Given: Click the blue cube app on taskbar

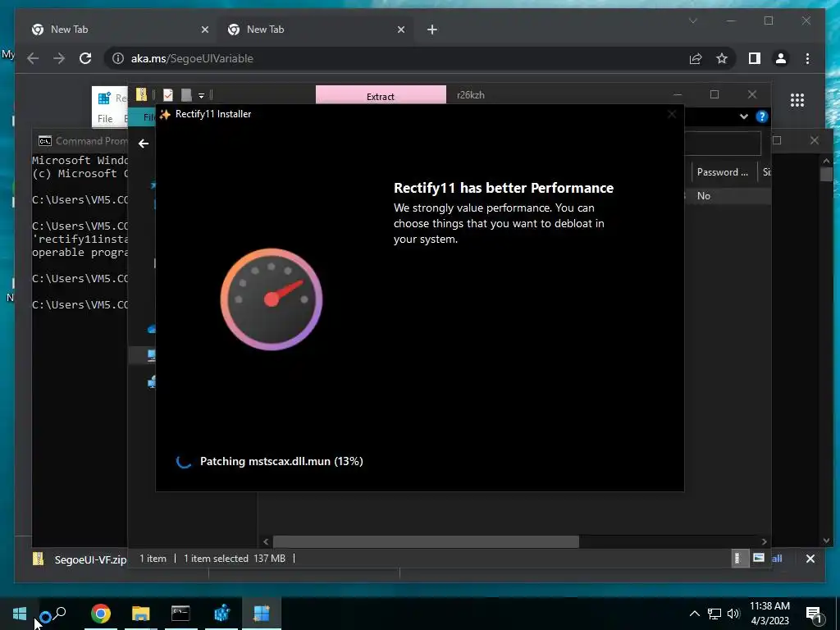Looking at the screenshot, I should (x=221, y=614).
